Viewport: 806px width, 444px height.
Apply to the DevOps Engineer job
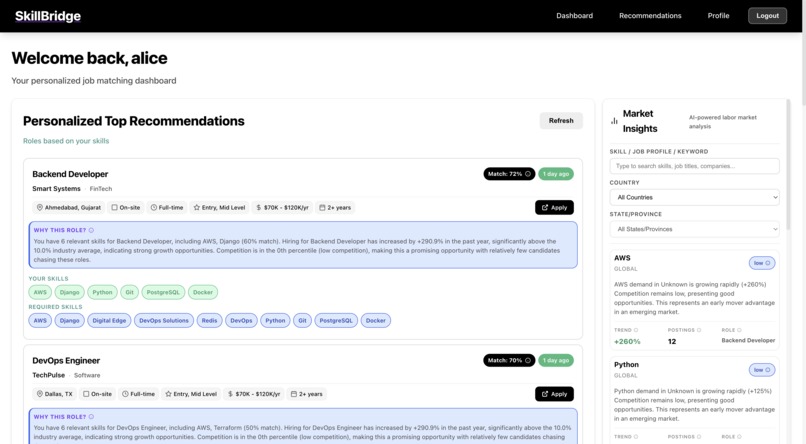coord(554,394)
